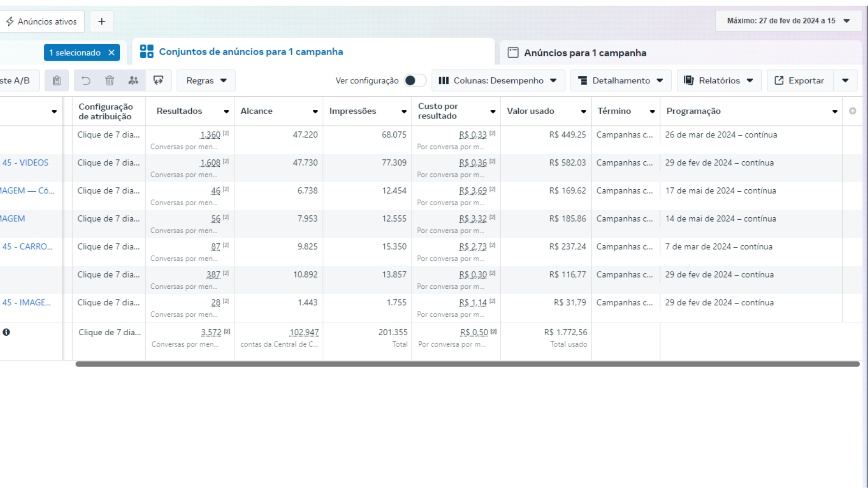Viewport: 868px width, 488px height.
Task: Click impressions value 77.309
Action: click(x=394, y=163)
